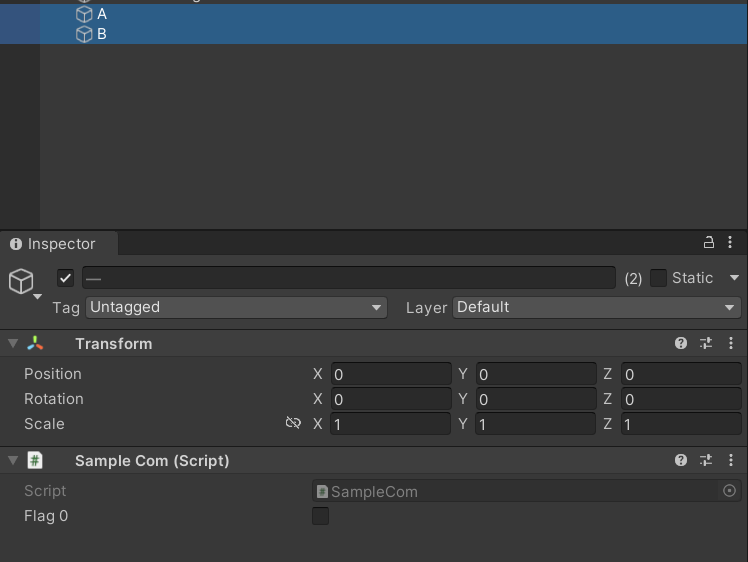The width and height of the screenshot is (748, 562).
Task: Enable the Static checkbox
Action: pos(658,278)
